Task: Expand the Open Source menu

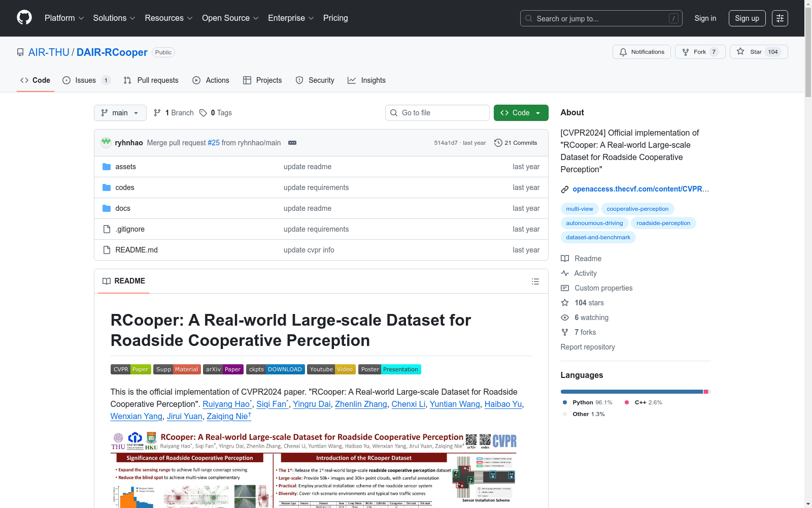Action: tap(230, 18)
